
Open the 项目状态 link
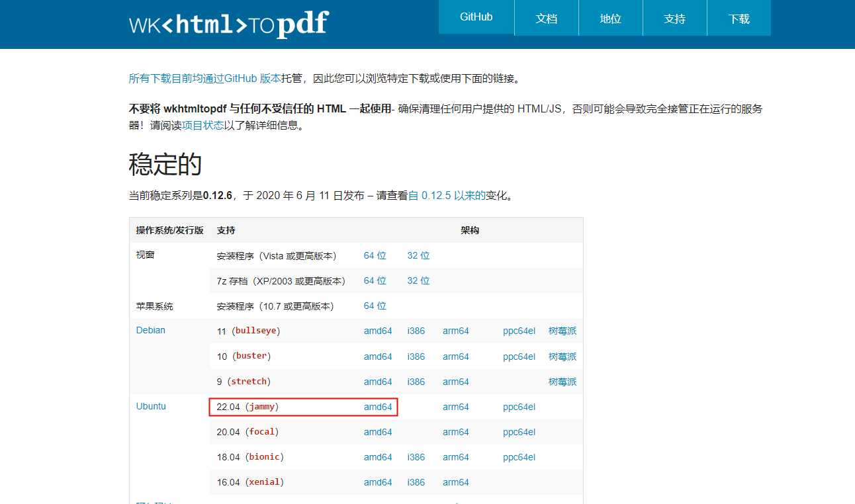coord(202,125)
